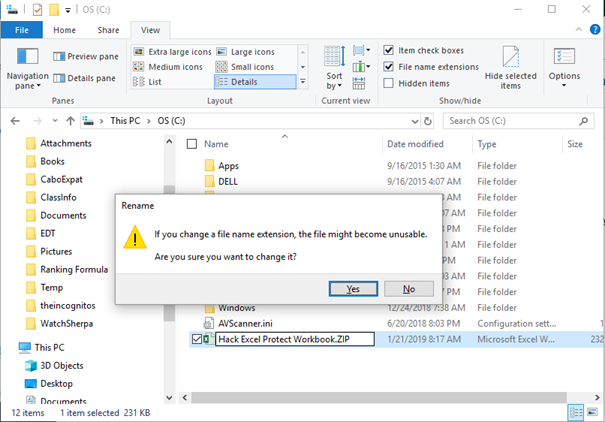Open recent locations dropdown arrow

click(x=55, y=121)
